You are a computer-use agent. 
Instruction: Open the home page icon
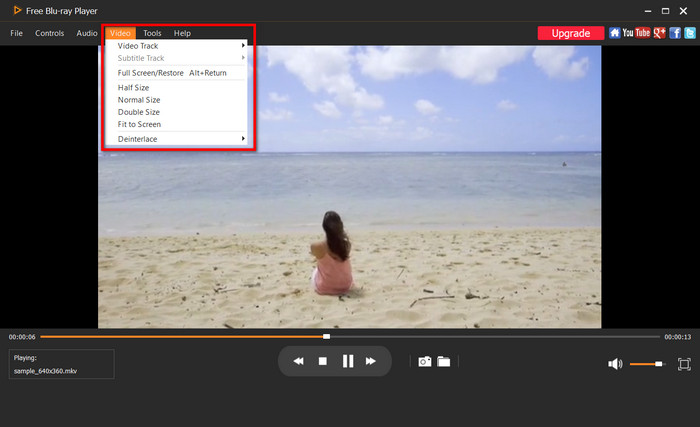click(615, 33)
